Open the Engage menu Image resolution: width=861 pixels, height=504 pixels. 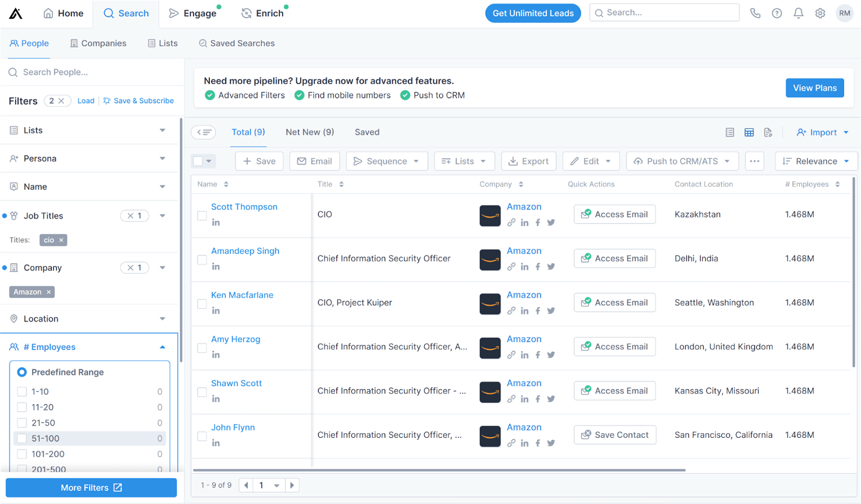[193, 13]
